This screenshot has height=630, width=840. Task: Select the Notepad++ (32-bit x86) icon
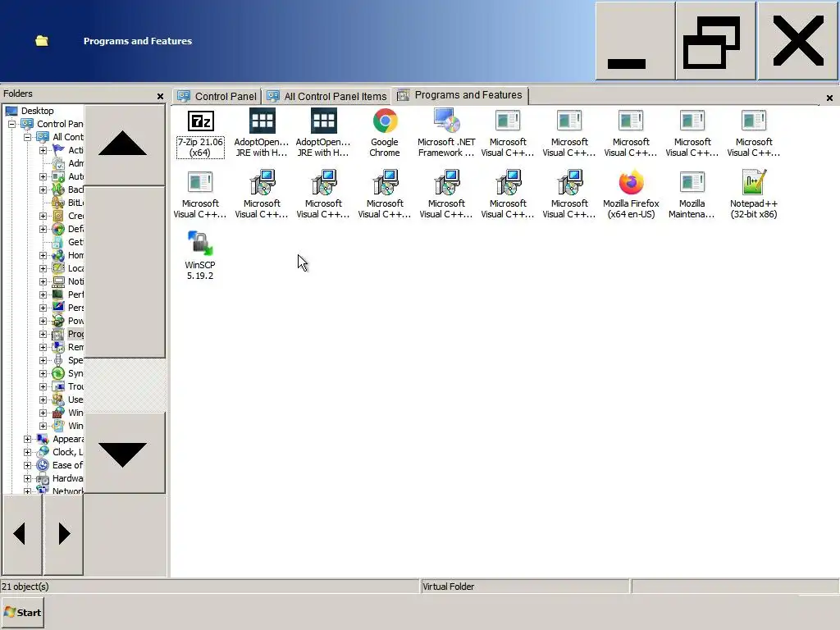point(754,183)
